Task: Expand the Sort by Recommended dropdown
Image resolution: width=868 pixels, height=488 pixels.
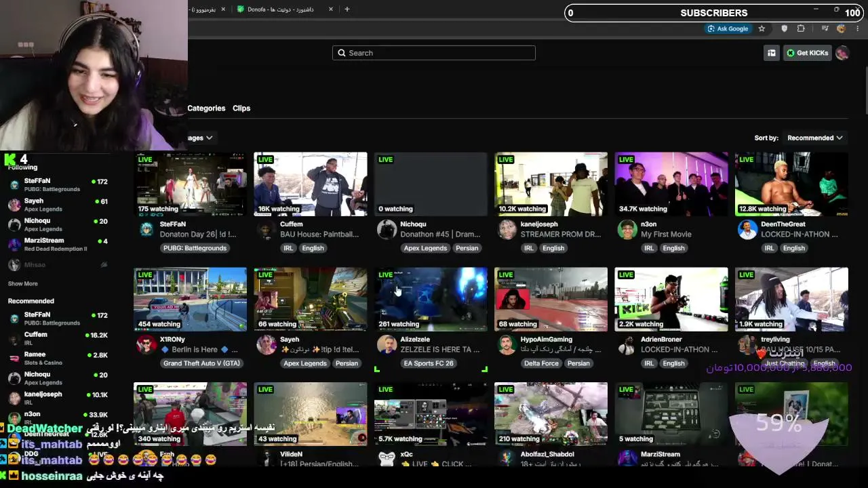Action: 814,138
